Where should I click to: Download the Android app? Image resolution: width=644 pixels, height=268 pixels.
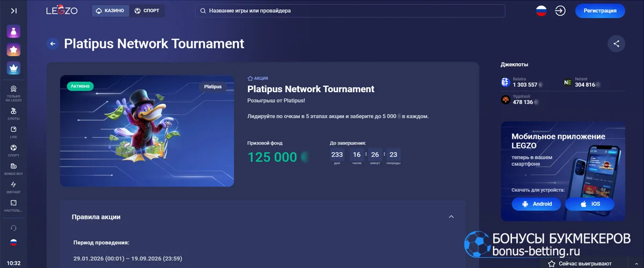tap(536, 204)
